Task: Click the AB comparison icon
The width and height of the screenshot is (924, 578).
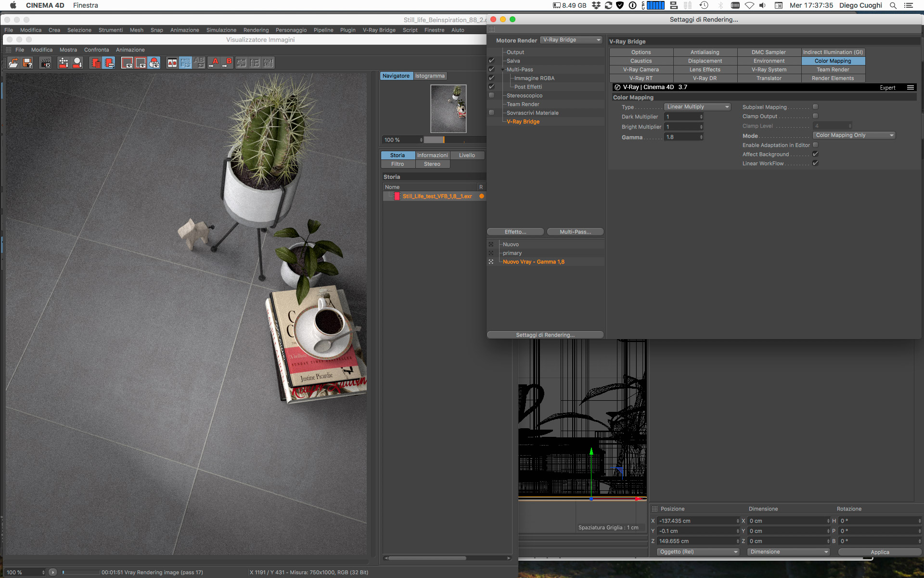Action: [x=172, y=63]
